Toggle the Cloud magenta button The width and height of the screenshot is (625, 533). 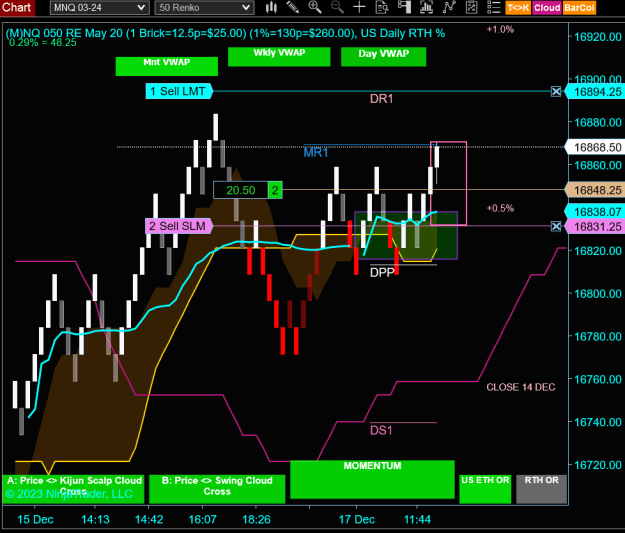click(x=547, y=8)
